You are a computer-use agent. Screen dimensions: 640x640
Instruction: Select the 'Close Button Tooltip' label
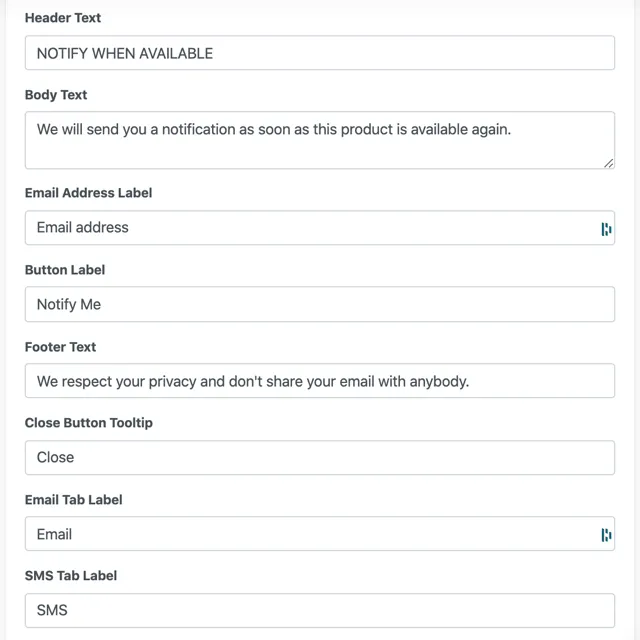pyautogui.click(x=89, y=423)
